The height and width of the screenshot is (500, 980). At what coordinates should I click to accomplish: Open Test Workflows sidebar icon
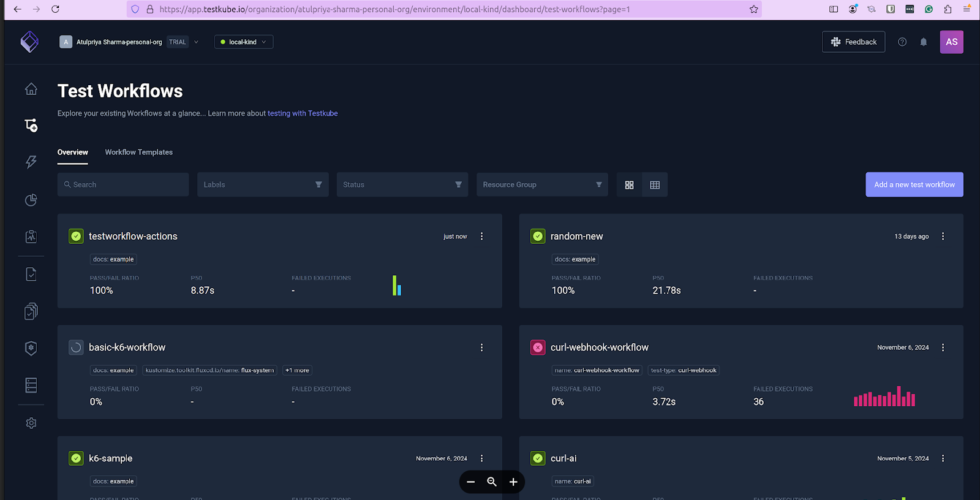pyautogui.click(x=31, y=126)
